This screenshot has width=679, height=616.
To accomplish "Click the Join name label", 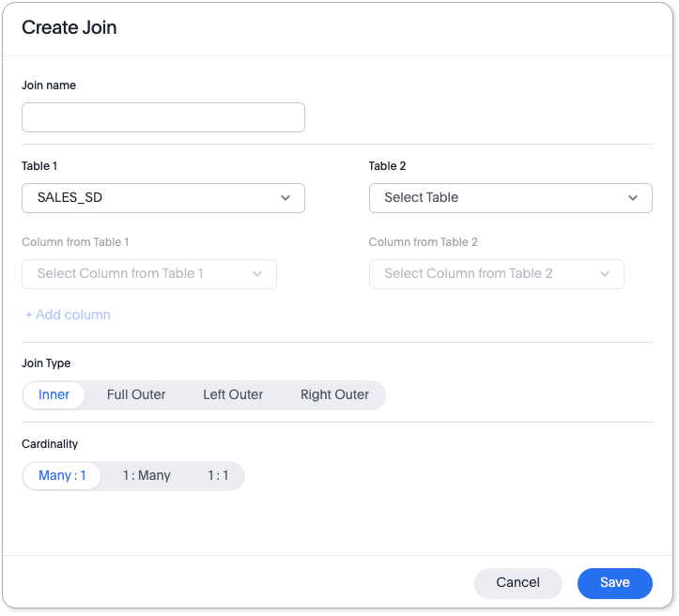I will 49,85.
